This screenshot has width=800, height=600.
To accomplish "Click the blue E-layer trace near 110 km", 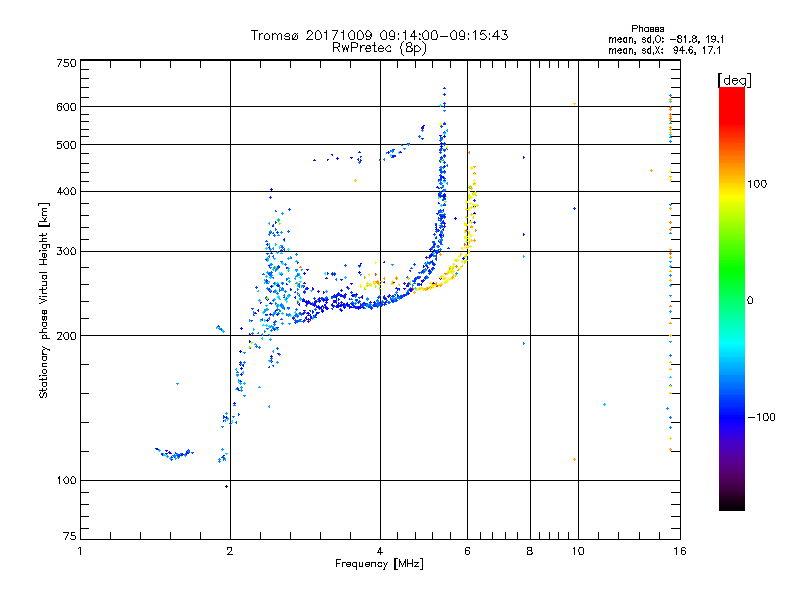I will coord(174,454).
